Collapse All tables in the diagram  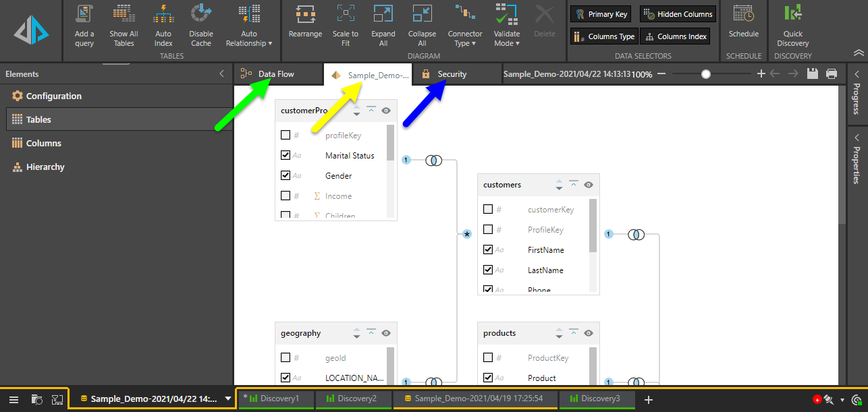tap(422, 26)
